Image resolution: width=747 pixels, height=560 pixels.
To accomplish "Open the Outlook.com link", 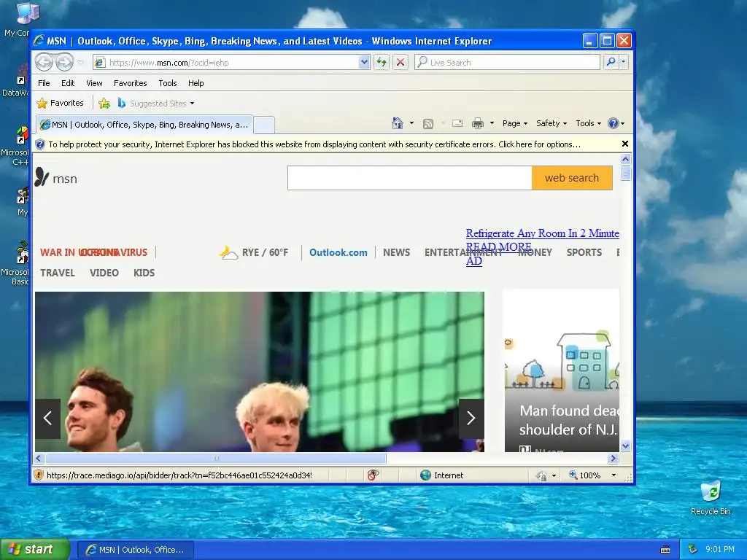I will coord(338,252).
